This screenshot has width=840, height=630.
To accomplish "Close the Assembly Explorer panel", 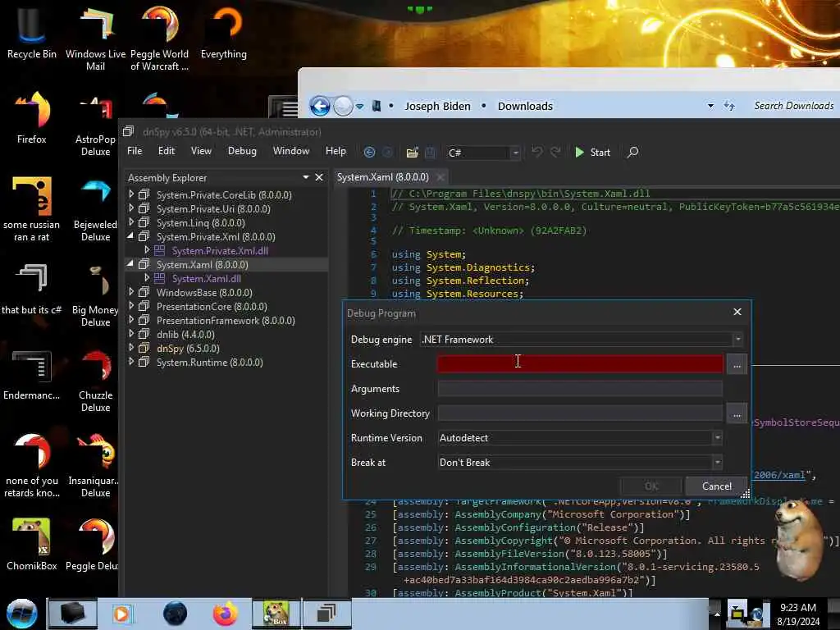I will (319, 177).
